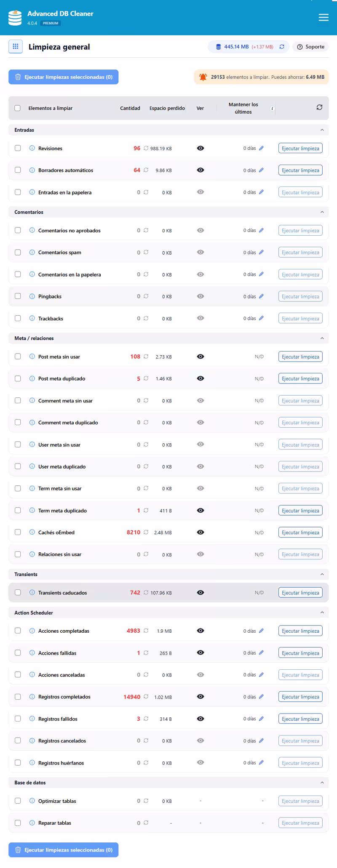Click the trash icon on the top cleanup button

18,77
